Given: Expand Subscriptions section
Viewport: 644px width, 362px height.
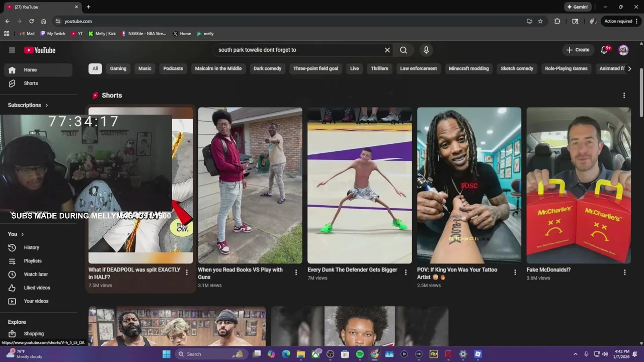Looking at the screenshot, I should pos(28,105).
